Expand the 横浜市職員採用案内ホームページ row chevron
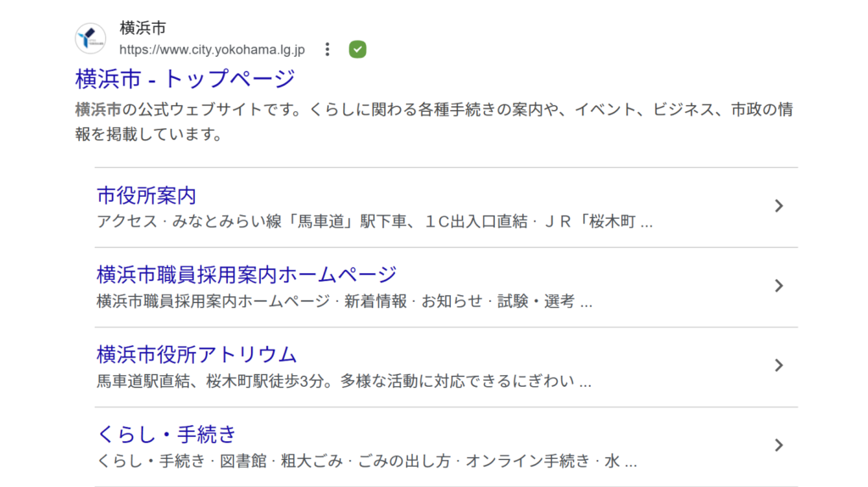The width and height of the screenshot is (868, 487). [779, 286]
